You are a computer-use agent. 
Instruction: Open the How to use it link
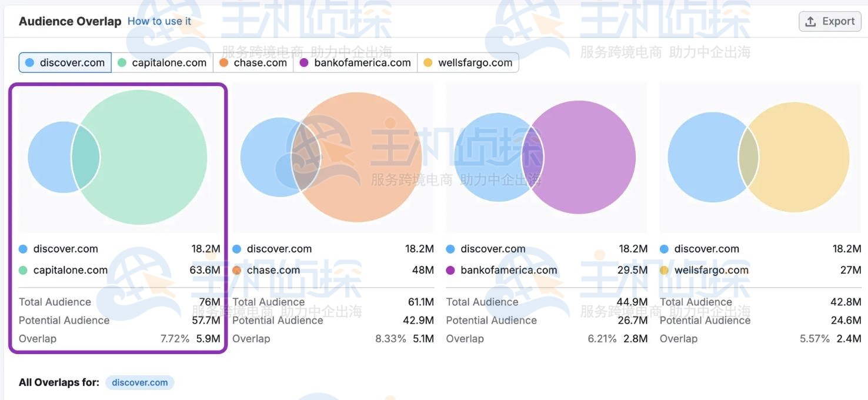pos(159,21)
